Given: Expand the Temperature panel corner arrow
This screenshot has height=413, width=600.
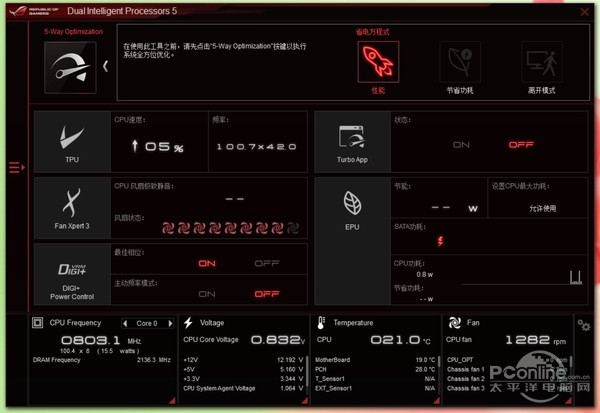Looking at the screenshot, I should (437, 400).
